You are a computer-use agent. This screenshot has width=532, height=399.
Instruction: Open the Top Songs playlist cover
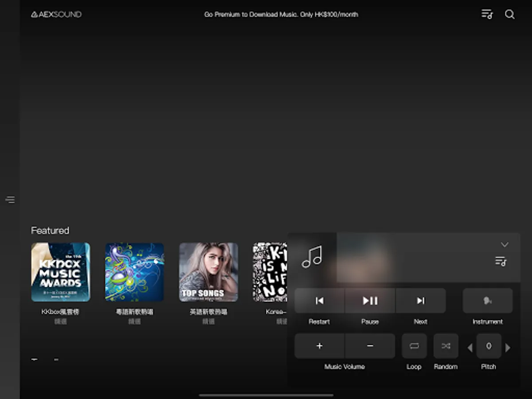coord(209,272)
